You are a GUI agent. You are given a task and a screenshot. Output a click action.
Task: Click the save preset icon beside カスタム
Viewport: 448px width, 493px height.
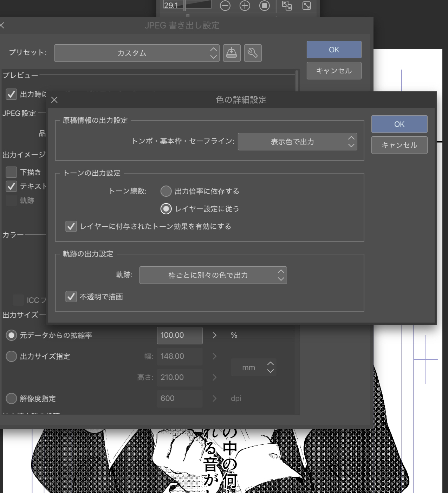[232, 53]
